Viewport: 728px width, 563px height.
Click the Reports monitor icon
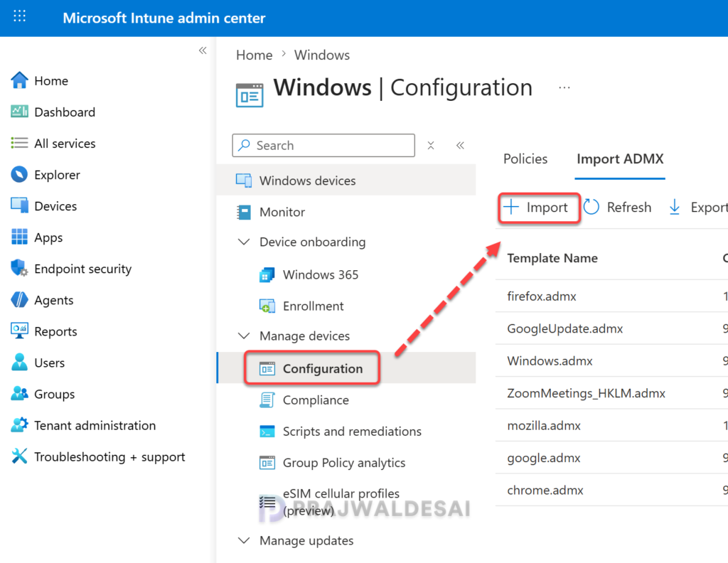[x=19, y=331]
